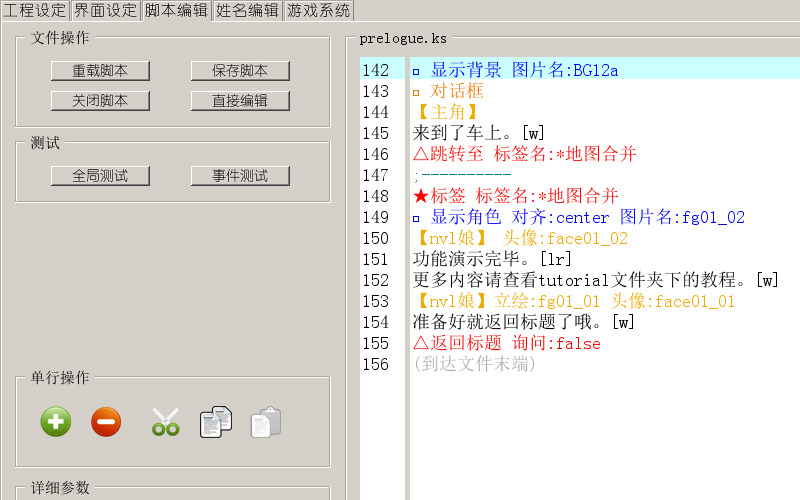The height and width of the screenshot is (500, 800).
Task: Click the 保存脚本 button
Action: pos(240,71)
